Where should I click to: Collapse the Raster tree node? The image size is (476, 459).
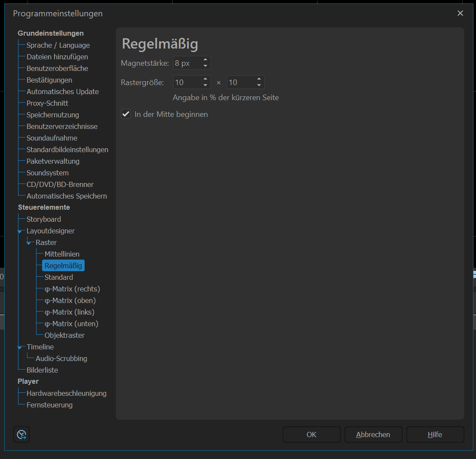[28, 243]
